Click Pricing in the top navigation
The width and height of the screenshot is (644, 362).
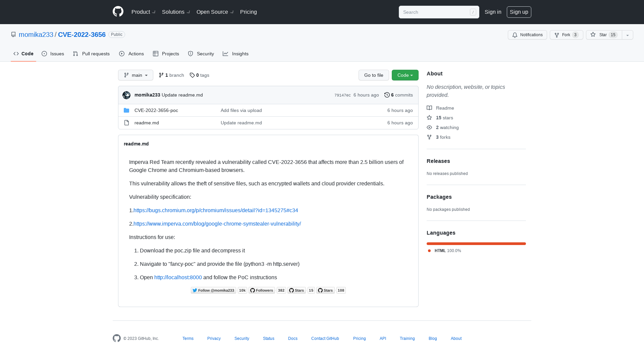tap(249, 12)
